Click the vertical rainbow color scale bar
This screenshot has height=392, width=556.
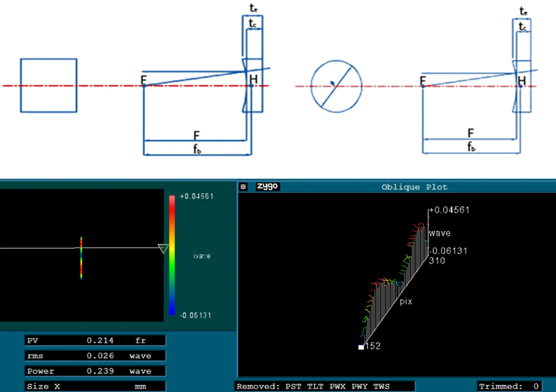[172, 255]
